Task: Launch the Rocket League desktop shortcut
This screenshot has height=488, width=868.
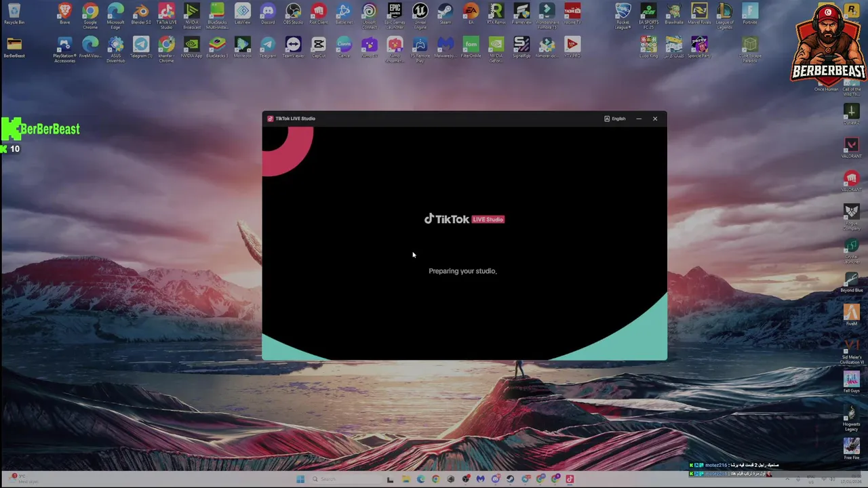Action: pos(623,16)
